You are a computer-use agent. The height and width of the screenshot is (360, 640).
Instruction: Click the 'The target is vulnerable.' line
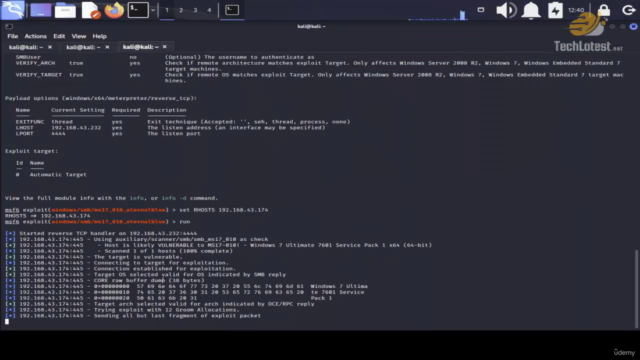(94, 257)
